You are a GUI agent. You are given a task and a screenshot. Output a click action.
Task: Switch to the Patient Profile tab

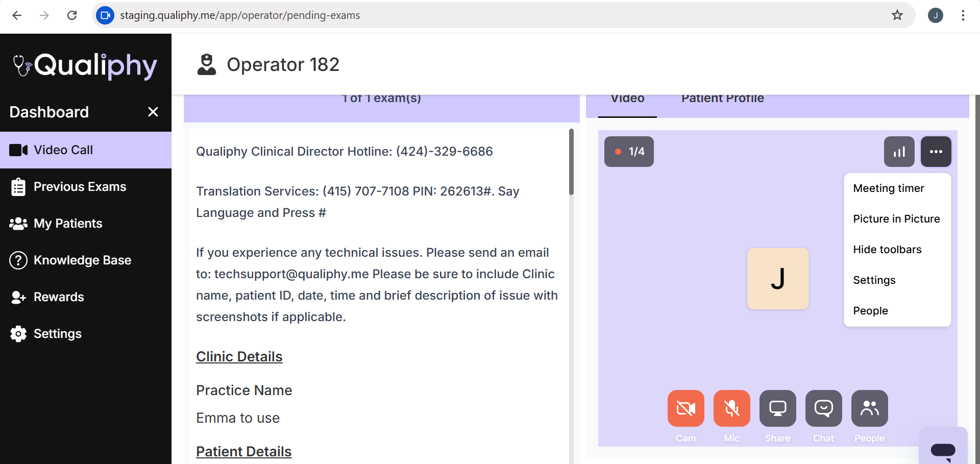(x=722, y=99)
